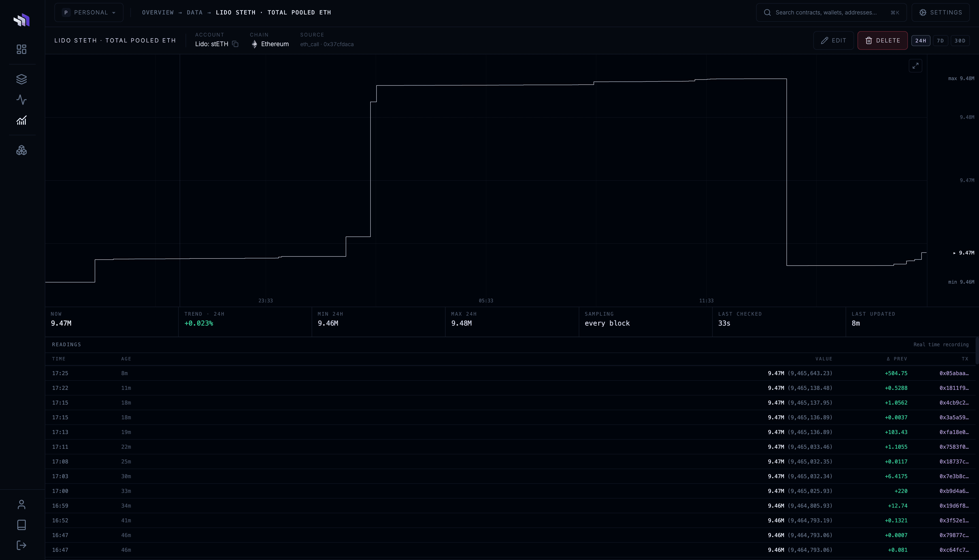Viewport: 979px width, 560px height.
Task: Click the min 9.46M axis label
Action: (961, 282)
